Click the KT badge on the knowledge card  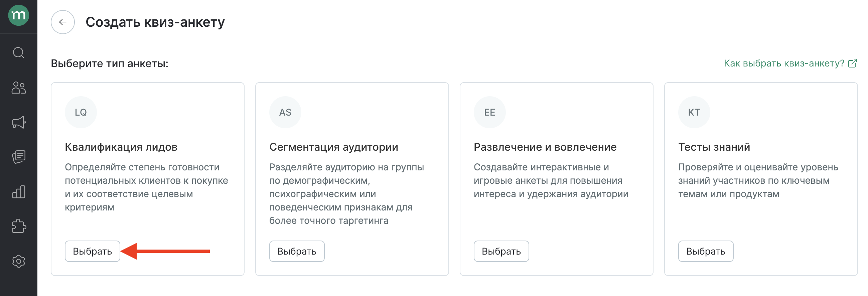click(694, 112)
